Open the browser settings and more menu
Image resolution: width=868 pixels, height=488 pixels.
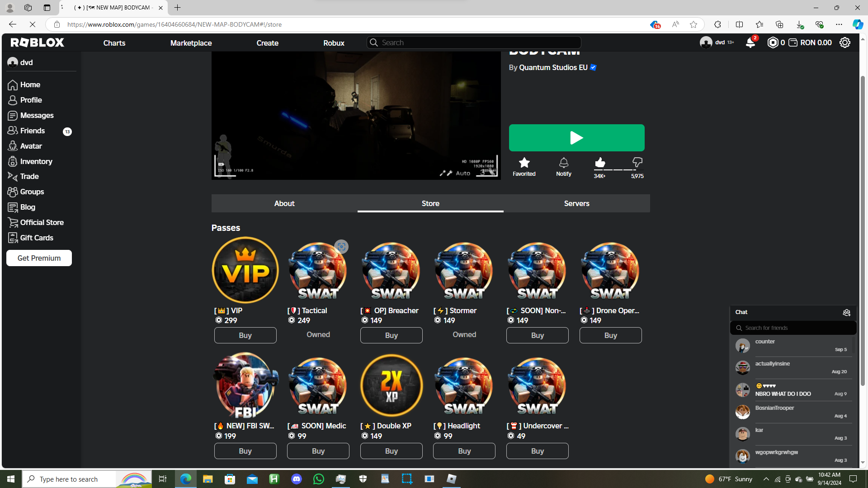[x=839, y=24]
